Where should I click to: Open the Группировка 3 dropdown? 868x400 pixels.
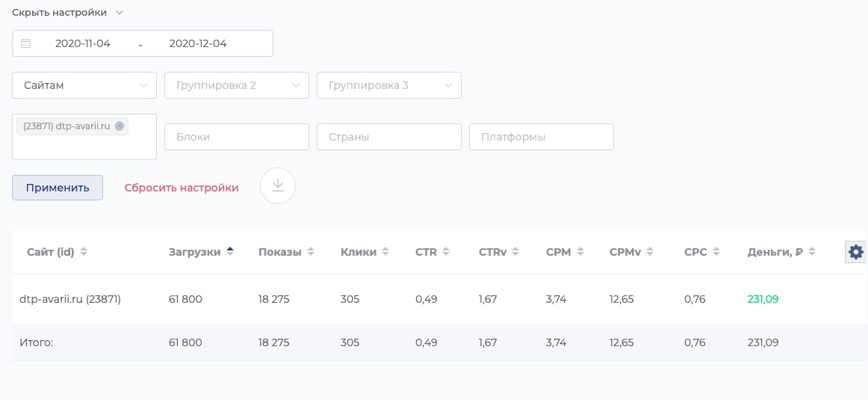tap(389, 85)
